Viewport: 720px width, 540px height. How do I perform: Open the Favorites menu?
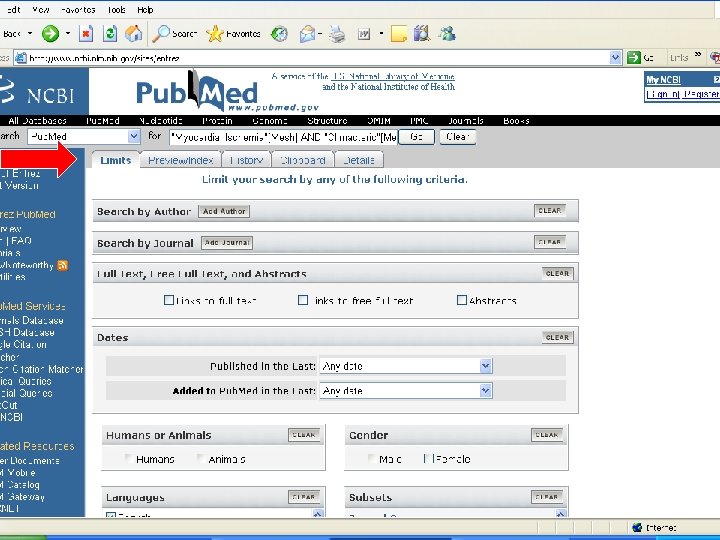[x=78, y=10]
